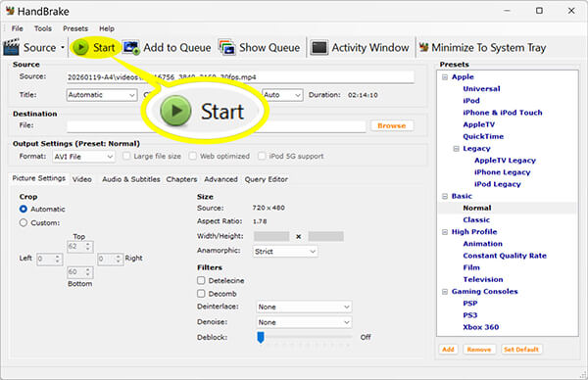The width and height of the screenshot is (588, 380).
Task: Open the Query Editor tab
Action: [x=267, y=179]
